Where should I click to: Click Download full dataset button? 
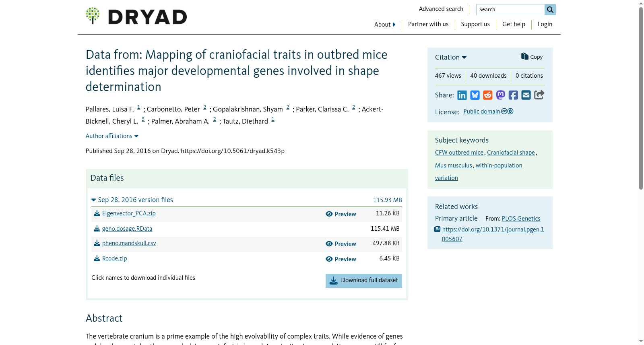tap(364, 281)
